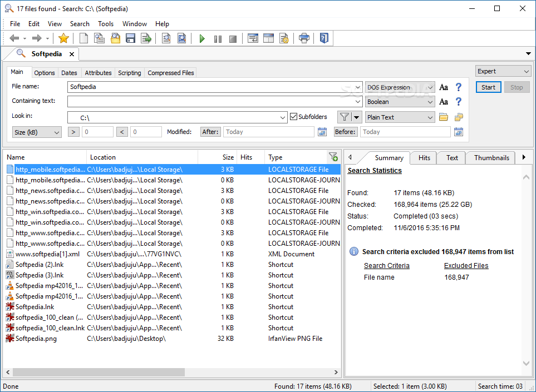Browse folder with yellow folder icon
536x392 pixels.
click(x=444, y=117)
